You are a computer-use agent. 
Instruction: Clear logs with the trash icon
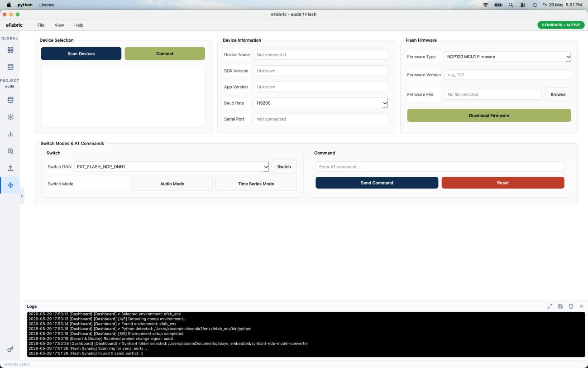point(571,306)
